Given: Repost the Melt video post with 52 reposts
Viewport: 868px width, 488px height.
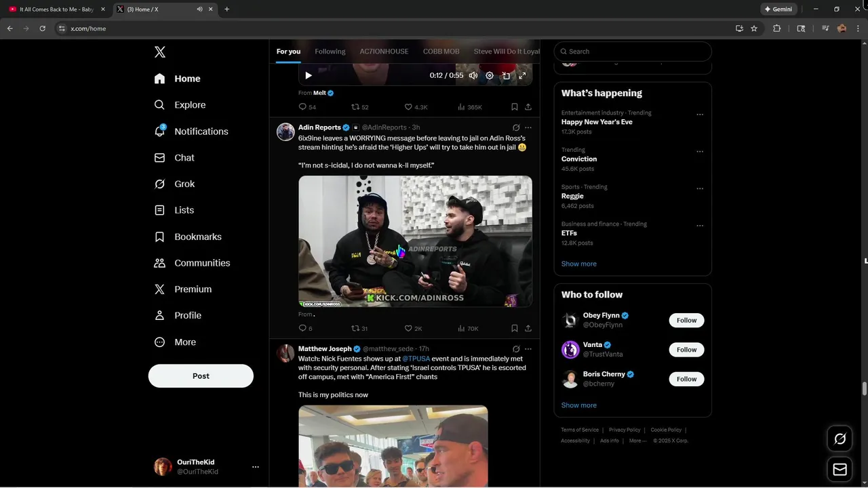Looking at the screenshot, I should (360, 107).
